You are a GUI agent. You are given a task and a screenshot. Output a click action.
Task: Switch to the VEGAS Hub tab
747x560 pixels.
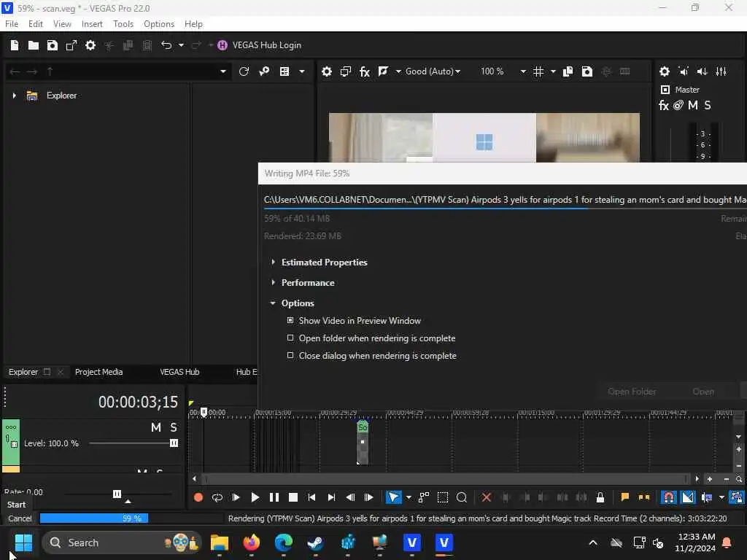[179, 372]
